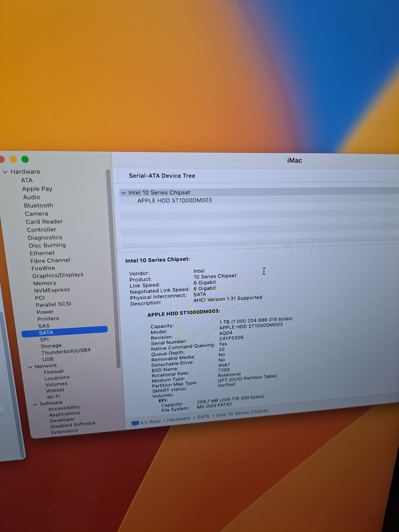Viewport: 399px width, 532px height.
Task: Select NVMExpress category
Action: coord(52,290)
